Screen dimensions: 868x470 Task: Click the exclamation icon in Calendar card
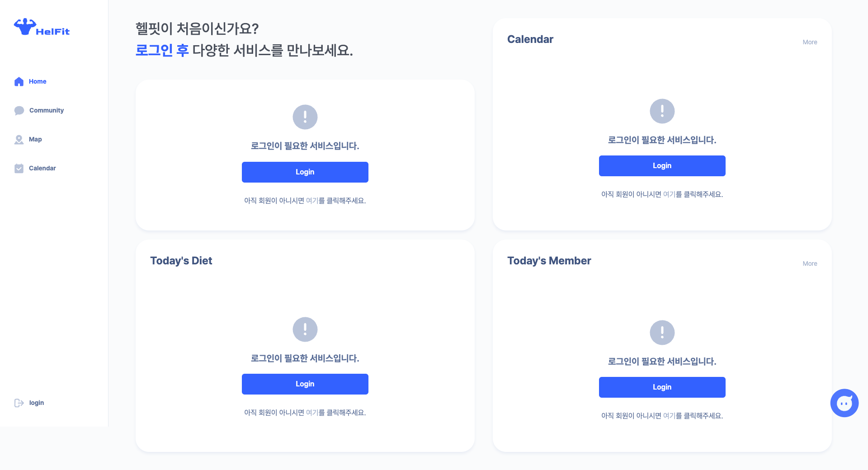pyautogui.click(x=662, y=111)
